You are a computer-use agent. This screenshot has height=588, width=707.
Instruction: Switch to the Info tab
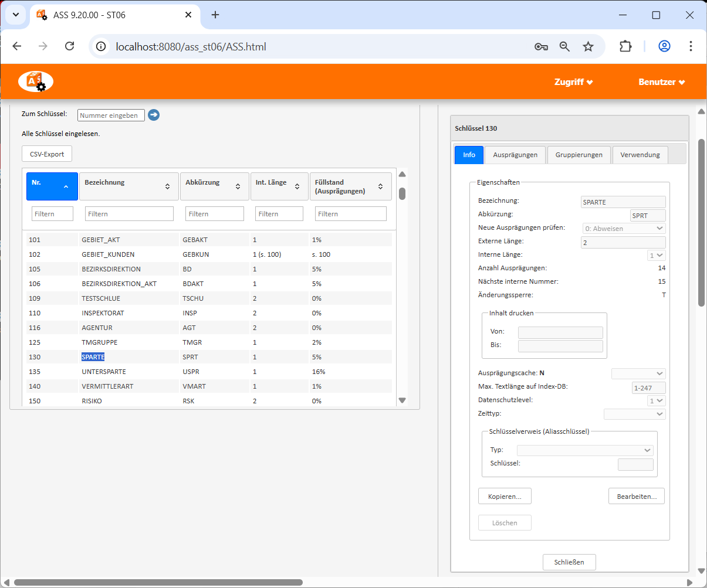click(x=469, y=155)
